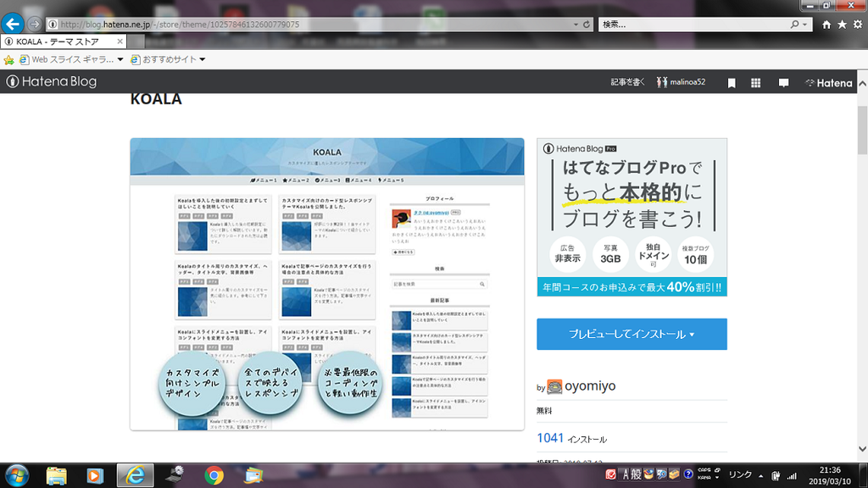Refresh the page with the reload icon

tap(587, 25)
